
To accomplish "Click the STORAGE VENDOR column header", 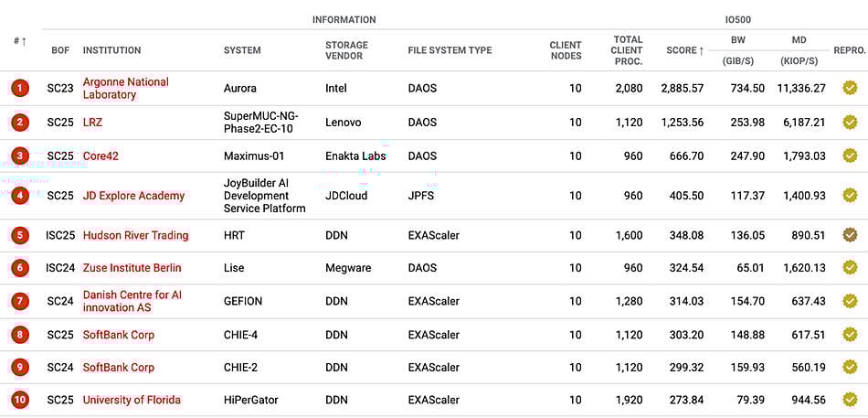I will point(346,50).
